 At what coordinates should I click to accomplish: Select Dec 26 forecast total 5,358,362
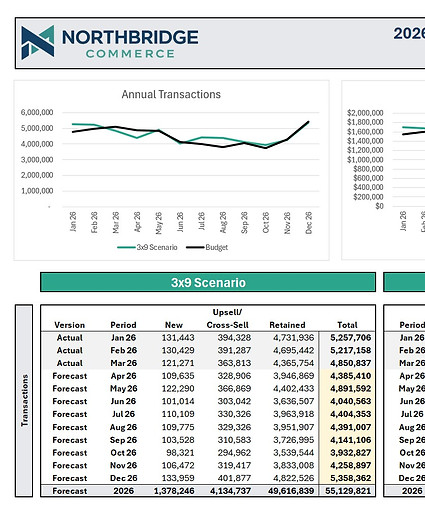[351, 478]
